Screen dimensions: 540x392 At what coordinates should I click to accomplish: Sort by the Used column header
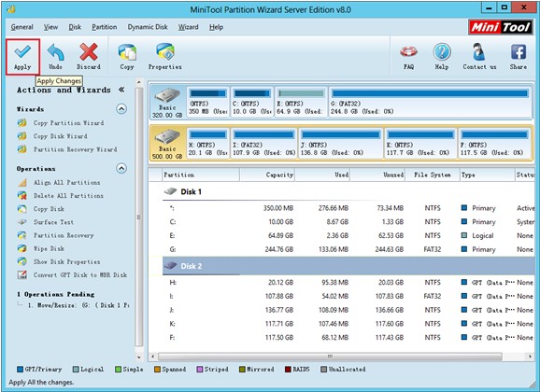[x=322, y=175]
